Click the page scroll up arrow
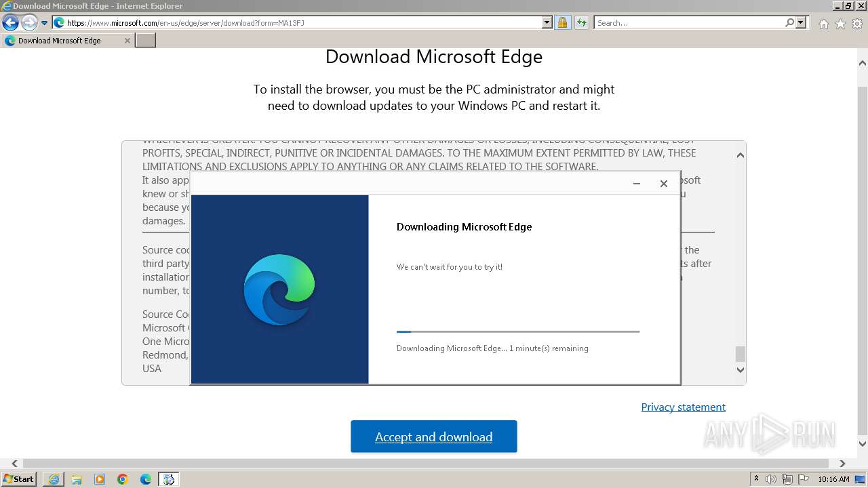 (863, 63)
